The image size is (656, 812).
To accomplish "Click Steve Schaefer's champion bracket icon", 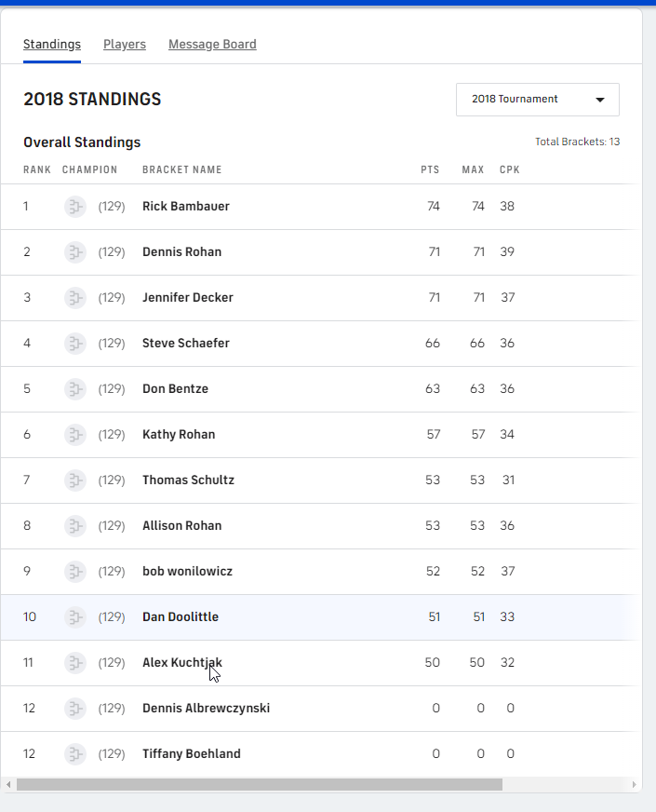I will [x=74, y=344].
